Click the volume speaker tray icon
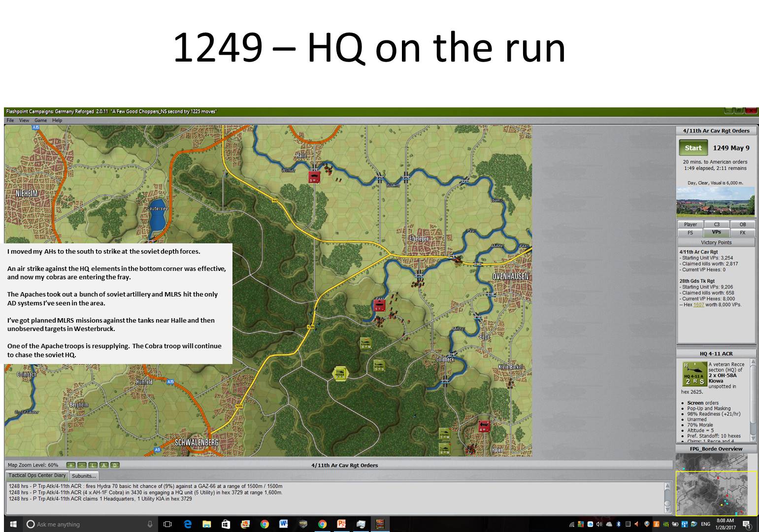The width and height of the screenshot is (759, 532). tap(599, 524)
